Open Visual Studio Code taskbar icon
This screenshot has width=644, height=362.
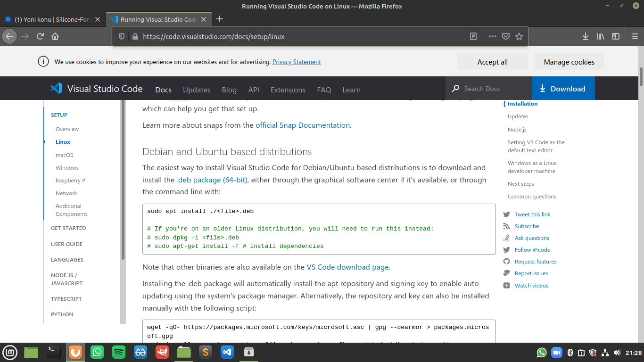(x=227, y=352)
